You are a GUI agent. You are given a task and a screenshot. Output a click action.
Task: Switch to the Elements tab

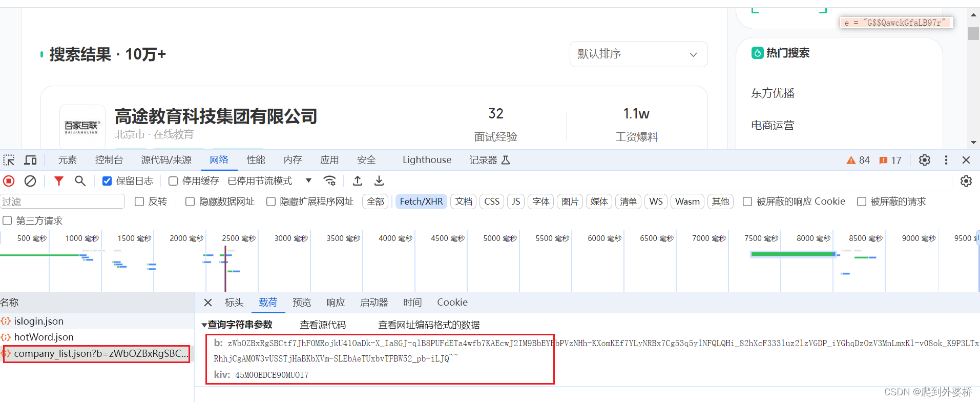click(67, 160)
